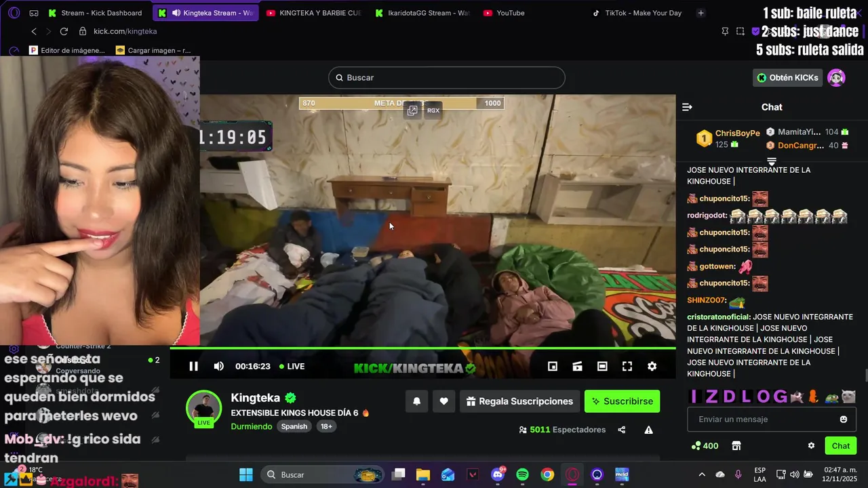
Task: Open Discord from taskbar
Action: click(x=498, y=474)
